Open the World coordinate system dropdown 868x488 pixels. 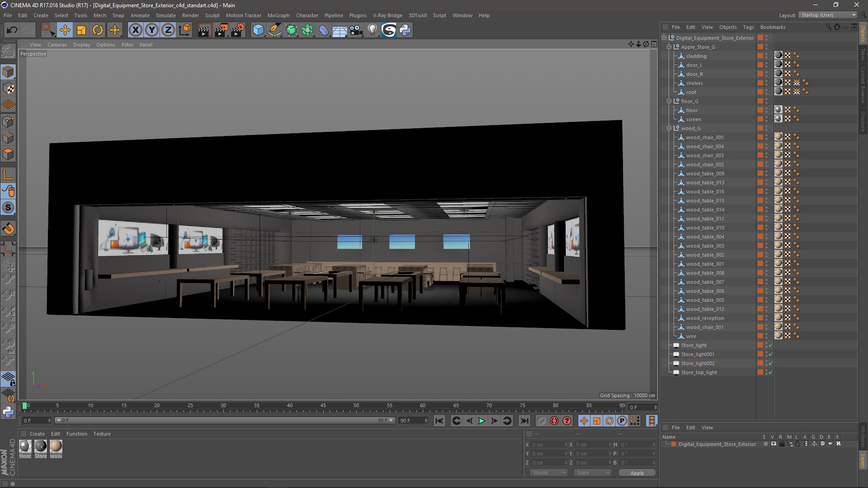[x=548, y=473]
